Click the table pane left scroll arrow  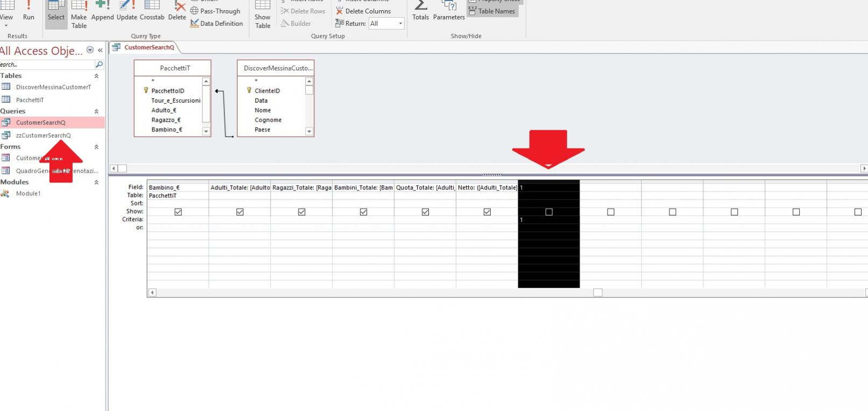[x=114, y=168]
